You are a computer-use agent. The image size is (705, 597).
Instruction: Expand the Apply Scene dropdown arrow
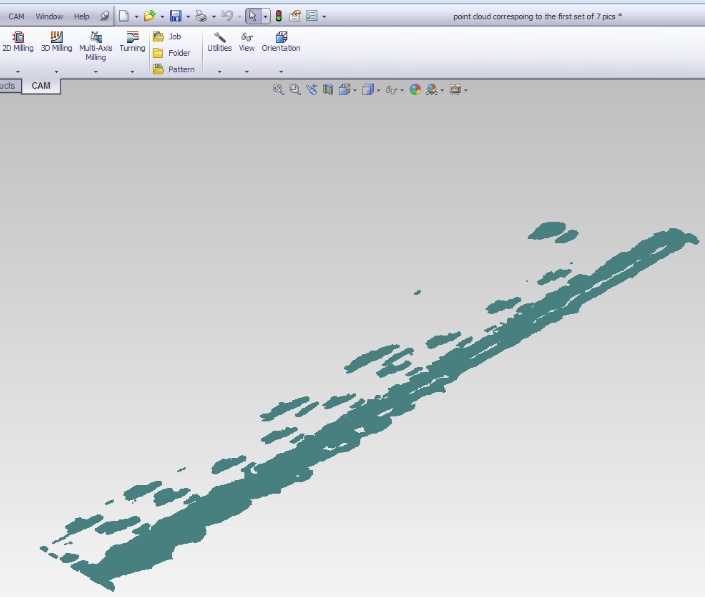pos(442,90)
